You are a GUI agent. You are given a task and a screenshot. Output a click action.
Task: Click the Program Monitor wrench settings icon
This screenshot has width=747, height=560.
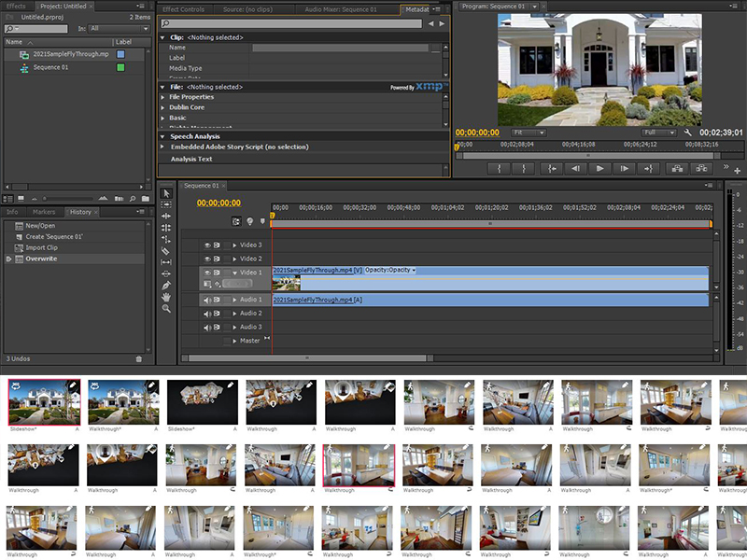click(688, 133)
